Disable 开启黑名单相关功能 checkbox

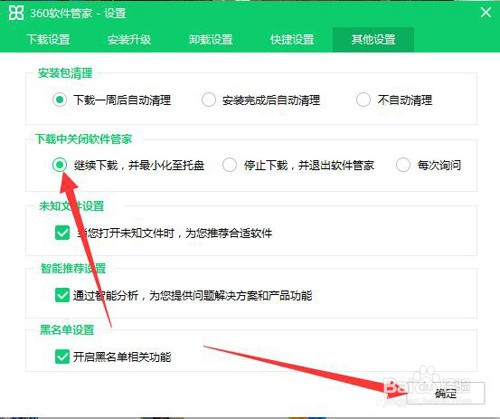point(62,357)
